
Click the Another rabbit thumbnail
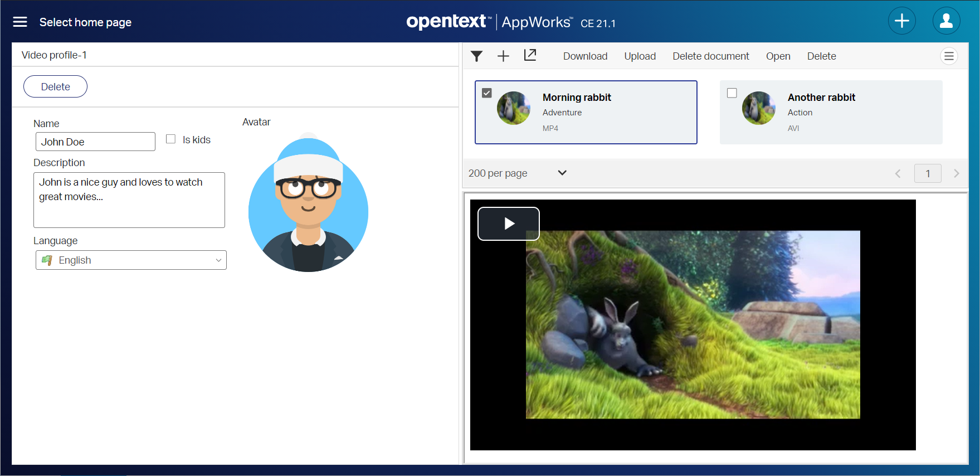pos(759,108)
